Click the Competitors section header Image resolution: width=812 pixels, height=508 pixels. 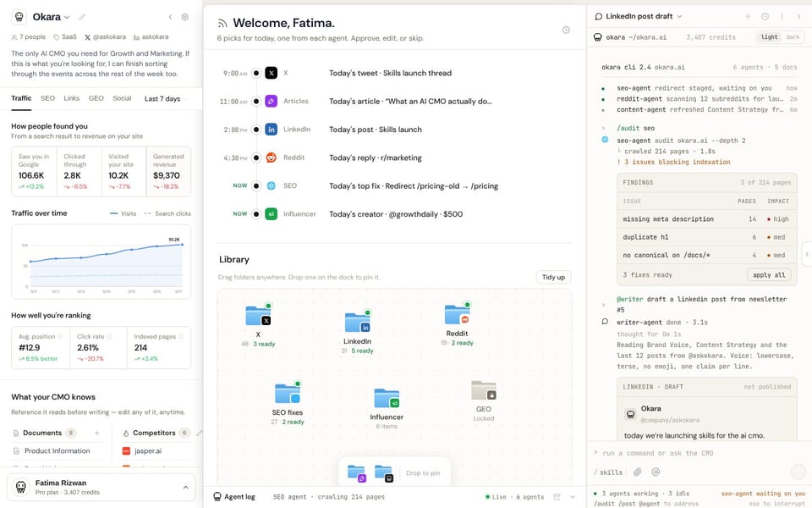[x=154, y=433]
